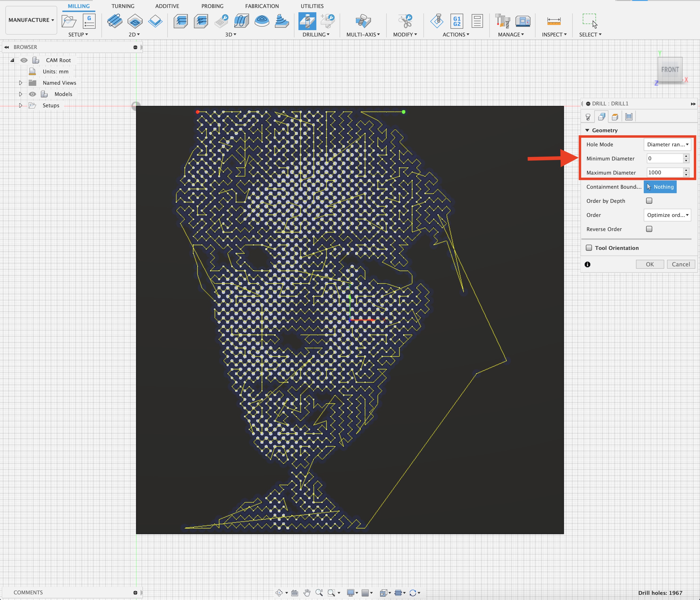700x600 pixels.
Task: Expand the Setups tree node
Action: [x=21, y=105]
